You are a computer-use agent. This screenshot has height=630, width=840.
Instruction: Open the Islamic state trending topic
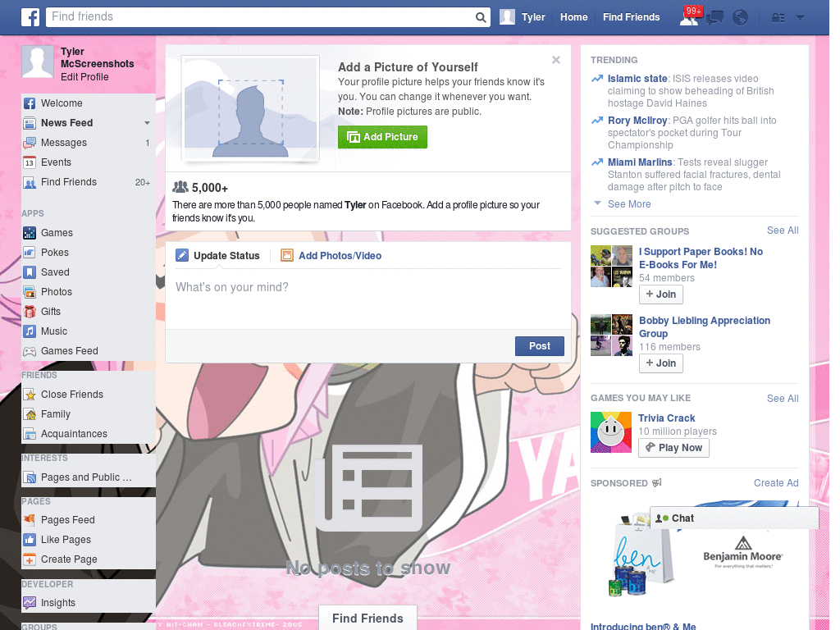pos(637,79)
